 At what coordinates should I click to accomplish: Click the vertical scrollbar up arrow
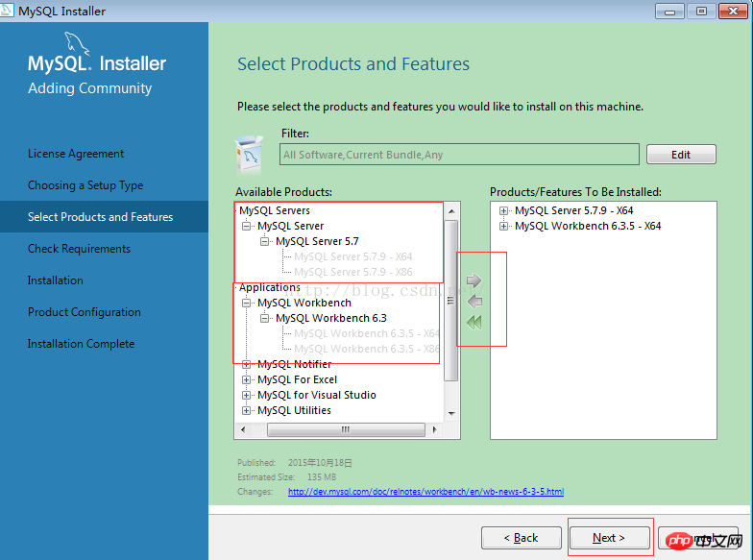click(451, 211)
